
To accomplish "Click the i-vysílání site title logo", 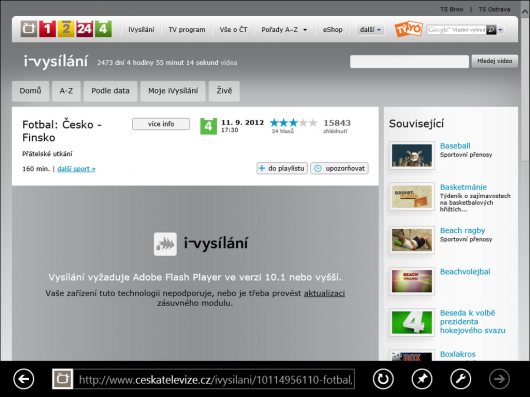I will point(56,61).
